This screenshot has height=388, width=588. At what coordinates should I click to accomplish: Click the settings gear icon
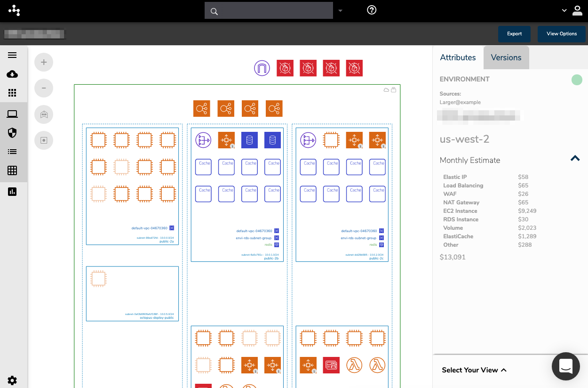[12, 380]
